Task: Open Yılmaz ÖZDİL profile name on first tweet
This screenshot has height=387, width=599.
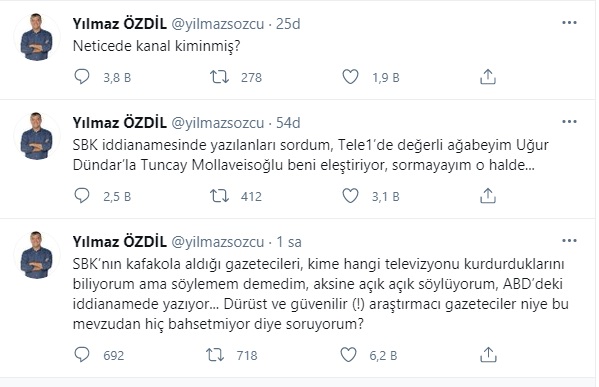Action: [x=120, y=24]
